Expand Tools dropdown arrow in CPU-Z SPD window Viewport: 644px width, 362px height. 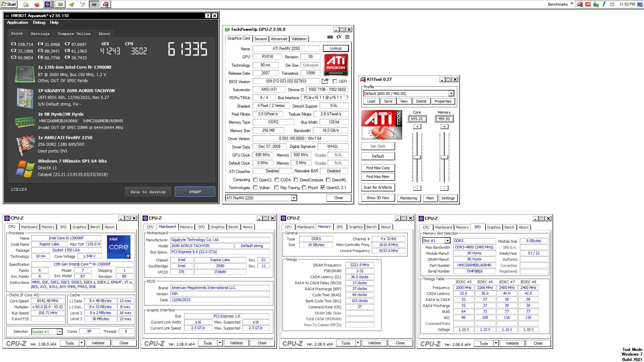coord(496,343)
